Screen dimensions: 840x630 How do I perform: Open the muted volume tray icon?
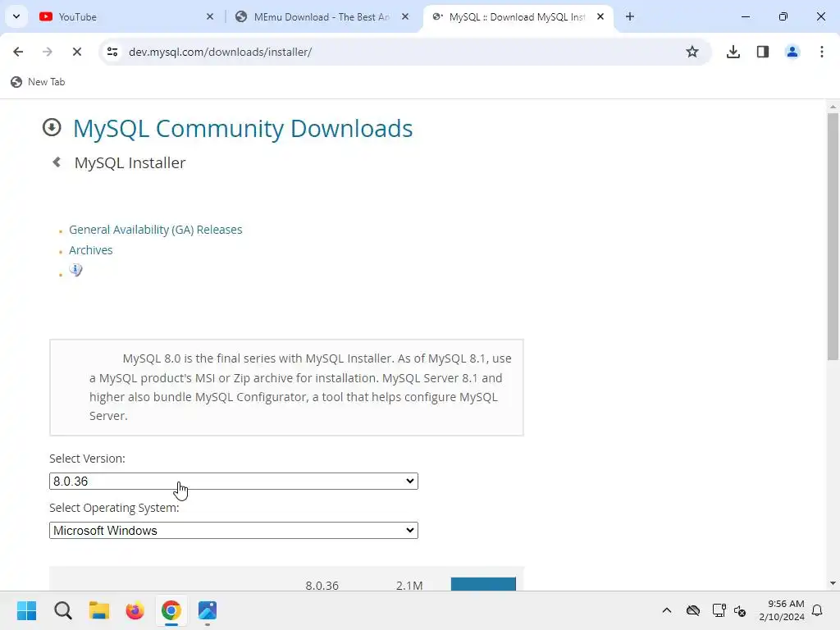741,610
